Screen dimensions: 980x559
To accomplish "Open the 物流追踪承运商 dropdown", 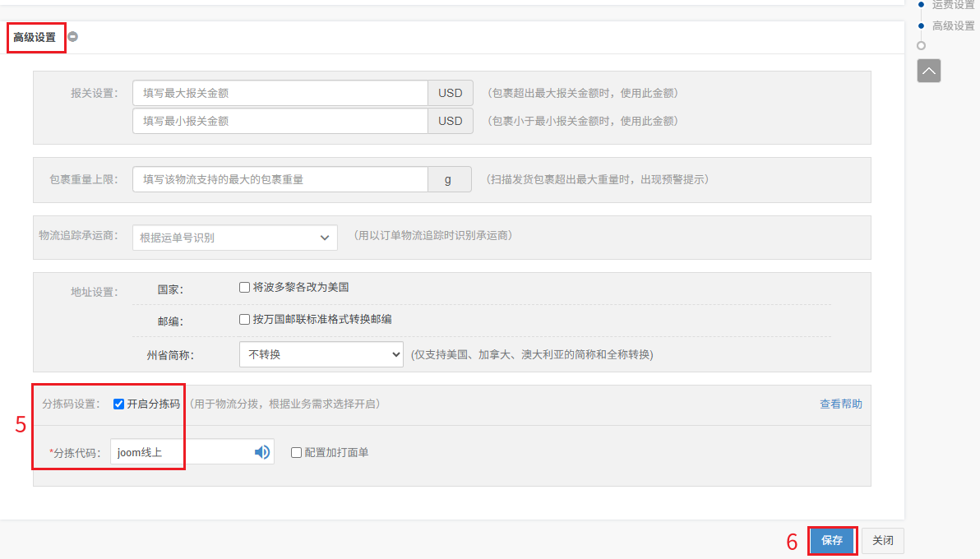I will [234, 238].
